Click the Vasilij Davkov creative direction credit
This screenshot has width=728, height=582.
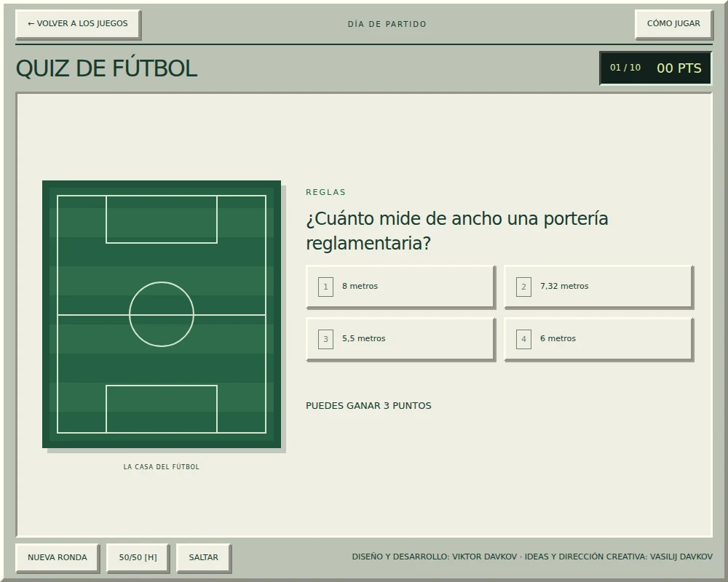[618, 557]
